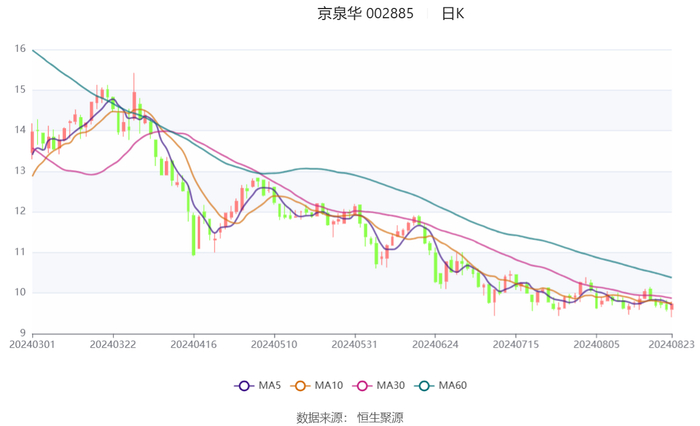Toggle the MA5 legend series
This screenshot has height=426, width=700.
point(258,385)
